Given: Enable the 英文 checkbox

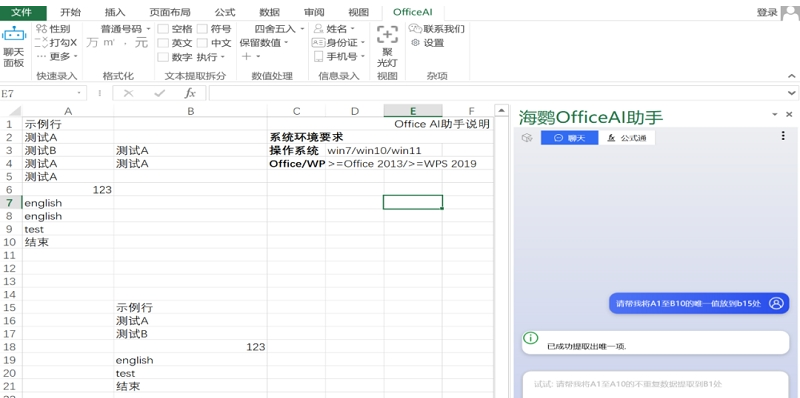Looking at the screenshot, I should coord(163,43).
